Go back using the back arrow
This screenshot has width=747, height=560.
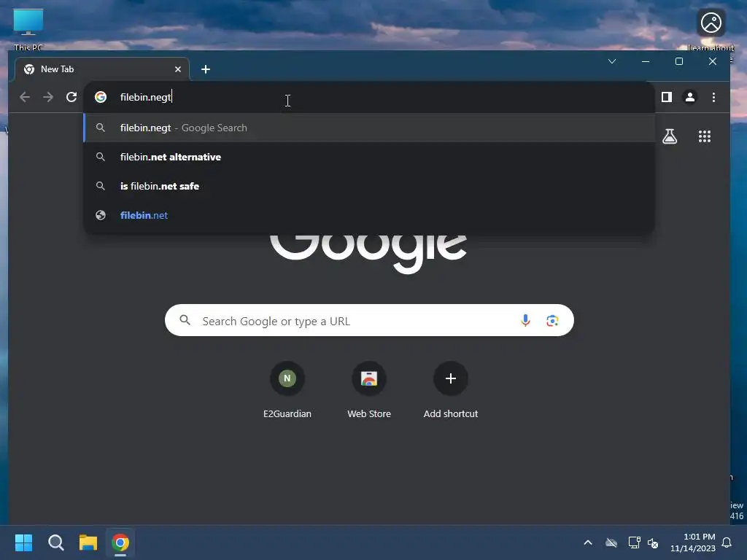tap(25, 97)
